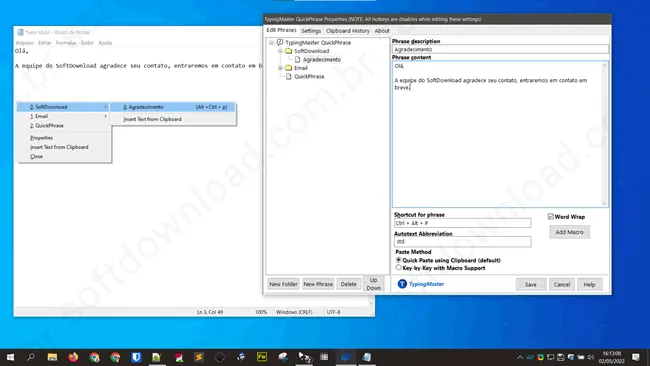The image size is (650, 366).
Task: Click the phrase content vertical scrollbar
Action: [604, 134]
